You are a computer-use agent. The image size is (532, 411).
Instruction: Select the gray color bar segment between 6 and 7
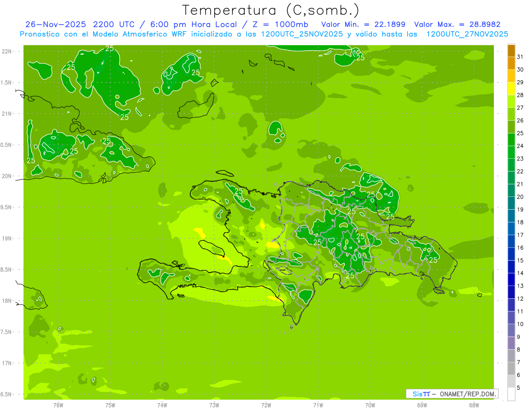pos(511,369)
